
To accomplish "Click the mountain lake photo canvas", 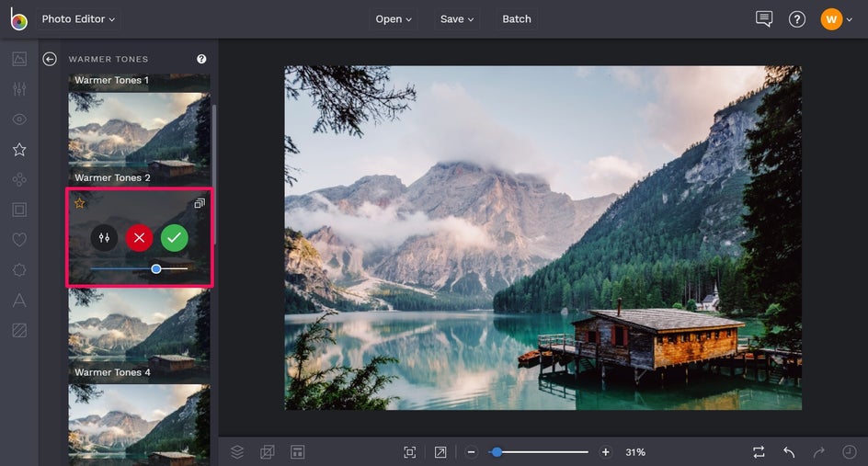I will 543,238.
